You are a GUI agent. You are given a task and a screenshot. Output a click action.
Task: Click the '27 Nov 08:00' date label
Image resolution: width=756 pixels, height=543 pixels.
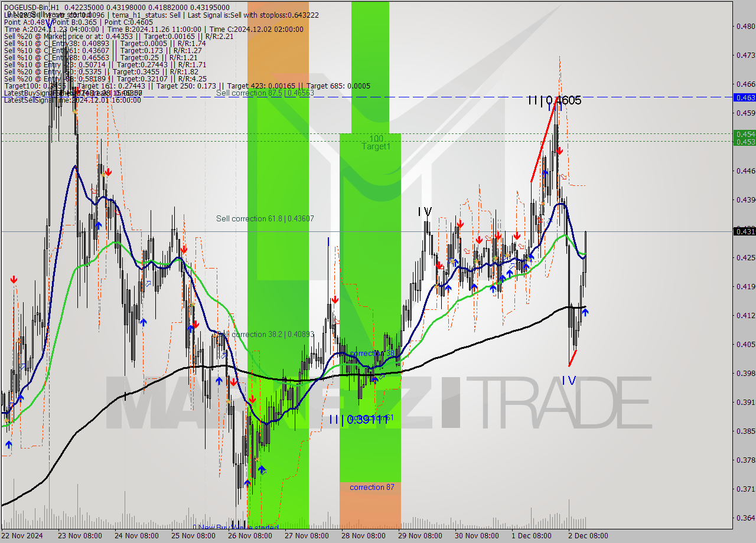pos(307,536)
